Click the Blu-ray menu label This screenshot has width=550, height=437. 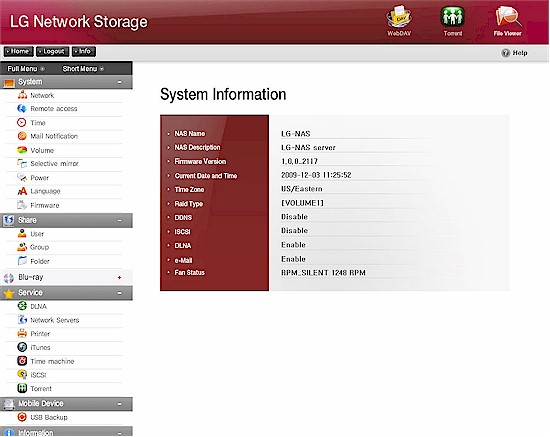click(x=31, y=277)
